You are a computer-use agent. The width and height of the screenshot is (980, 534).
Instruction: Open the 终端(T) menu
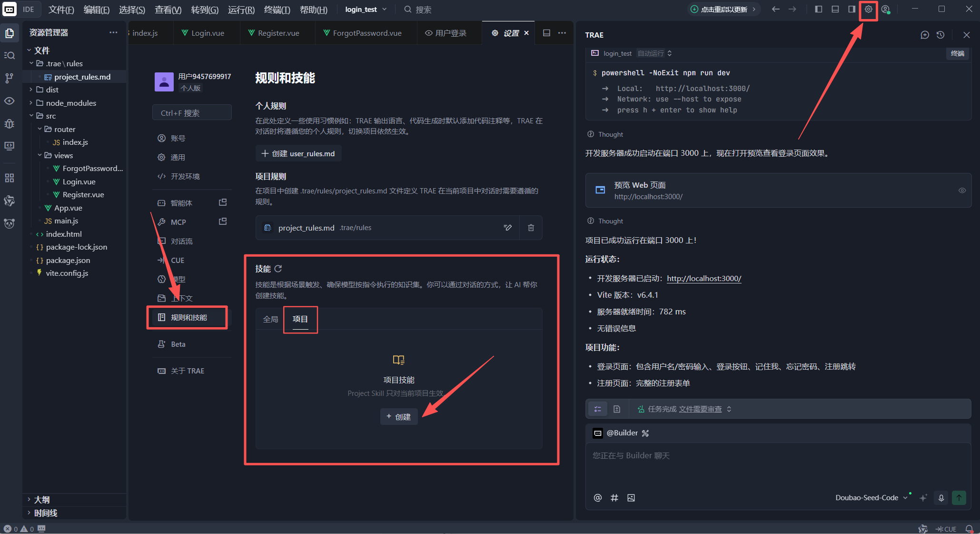click(x=277, y=10)
